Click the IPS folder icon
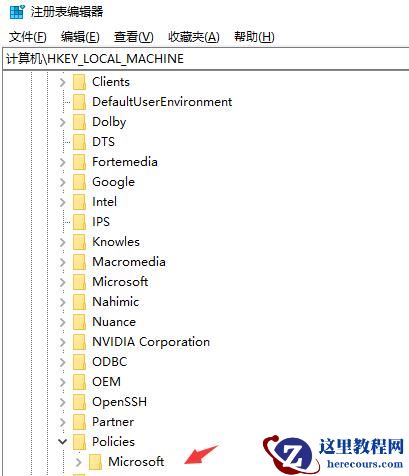409x476 pixels. pyautogui.click(x=79, y=222)
